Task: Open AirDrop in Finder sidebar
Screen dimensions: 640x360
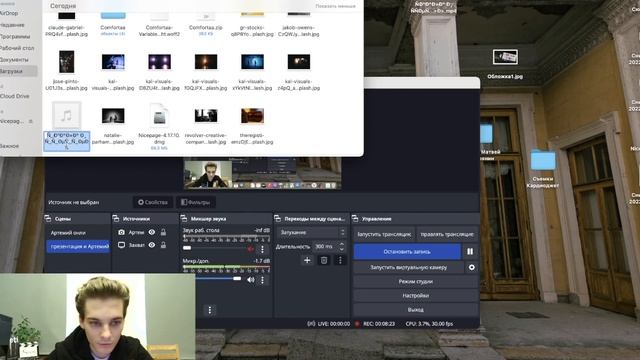Action: pyautogui.click(x=9, y=13)
